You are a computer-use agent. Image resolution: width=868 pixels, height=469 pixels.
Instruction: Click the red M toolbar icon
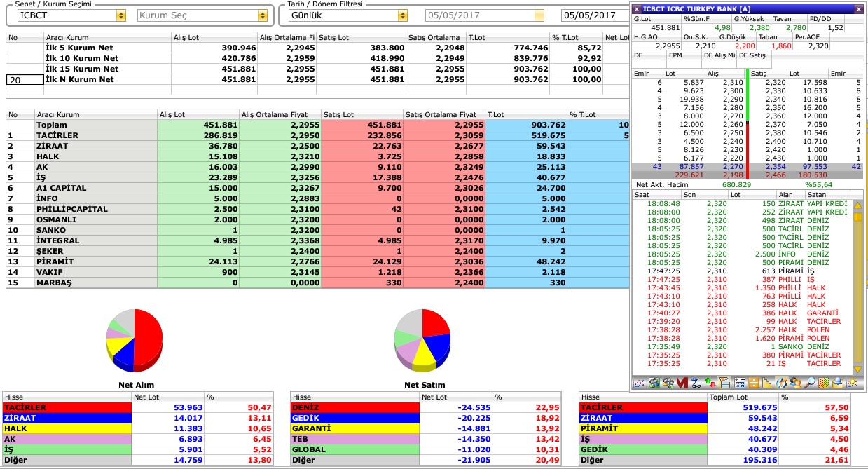682,383
